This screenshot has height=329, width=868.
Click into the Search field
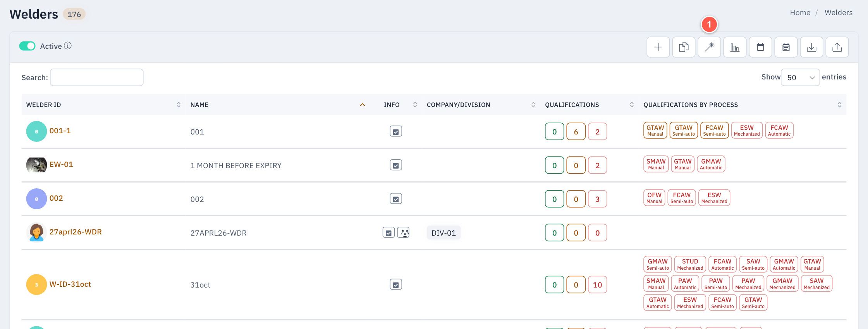point(97,78)
